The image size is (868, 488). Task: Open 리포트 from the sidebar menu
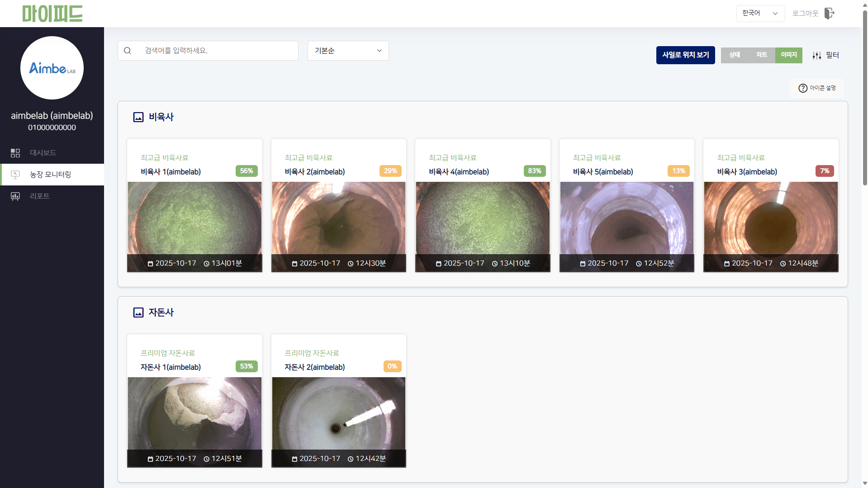coord(40,196)
